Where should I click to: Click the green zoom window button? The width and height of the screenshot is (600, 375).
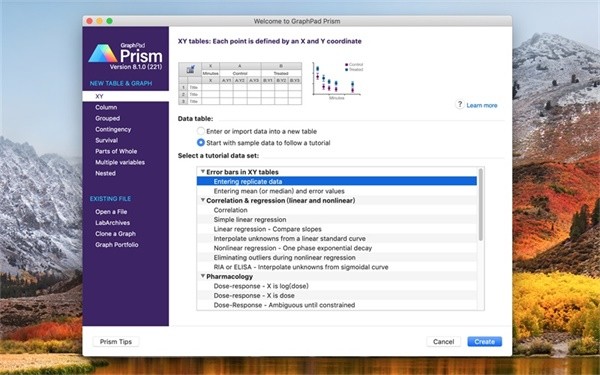pos(109,21)
